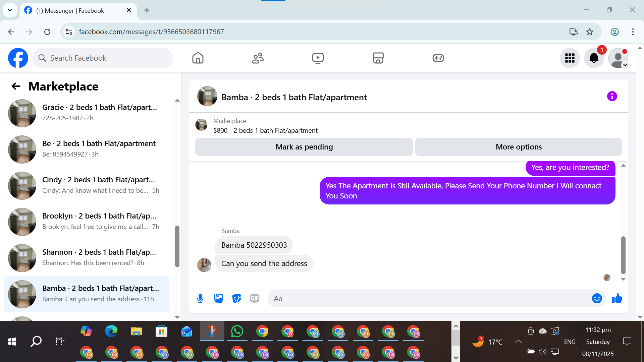Send a thumbs-up like
Image resolution: width=644 pixels, height=362 pixels.
click(x=617, y=298)
